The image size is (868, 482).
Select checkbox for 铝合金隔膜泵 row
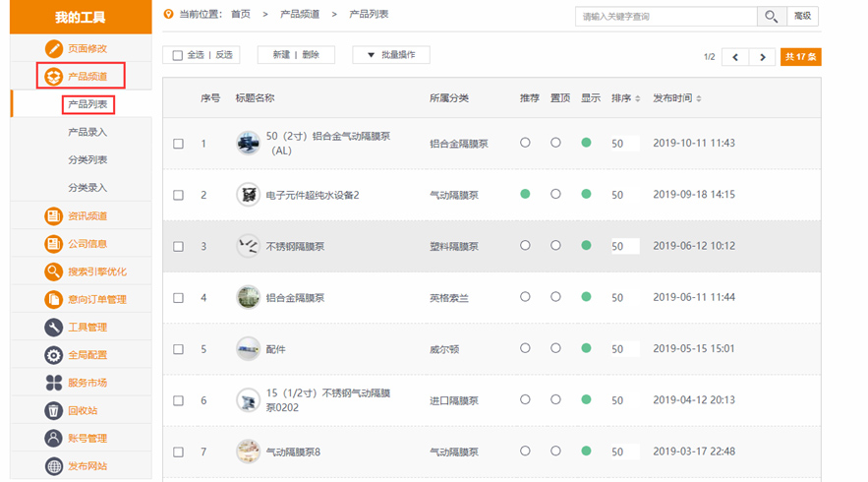pyautogui.click(x=178, y=298)
